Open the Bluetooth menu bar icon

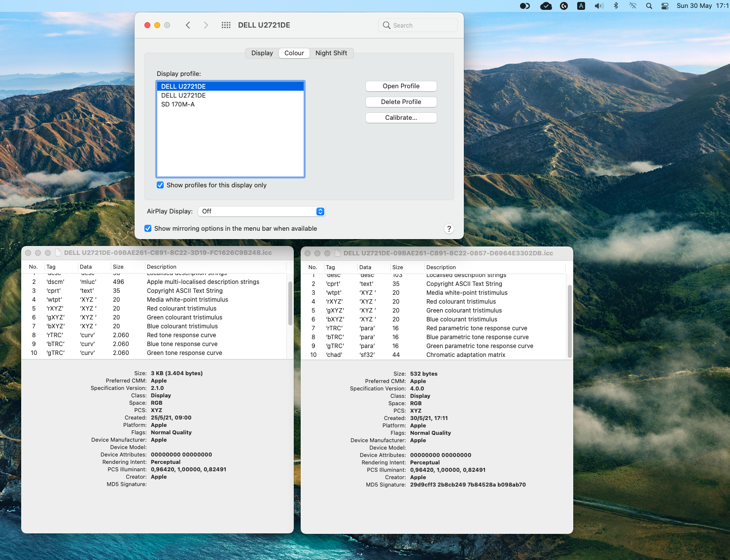point(616,6)
